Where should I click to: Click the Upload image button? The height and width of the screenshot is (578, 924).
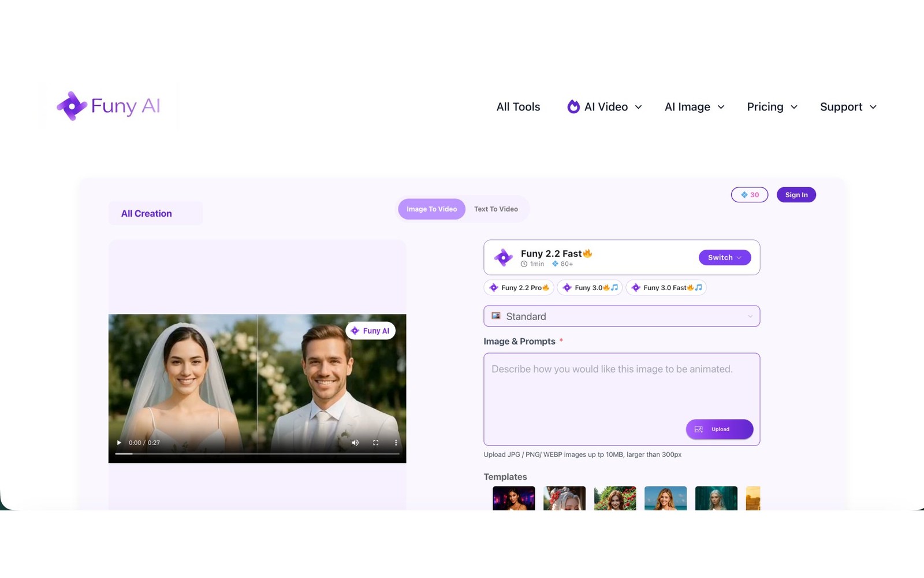coord(720,429)
